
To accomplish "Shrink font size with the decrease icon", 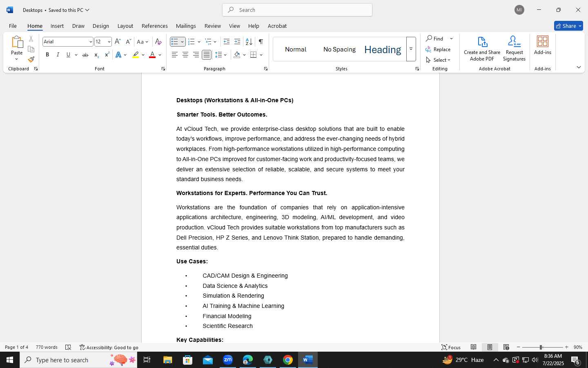I will click(128, 42).
